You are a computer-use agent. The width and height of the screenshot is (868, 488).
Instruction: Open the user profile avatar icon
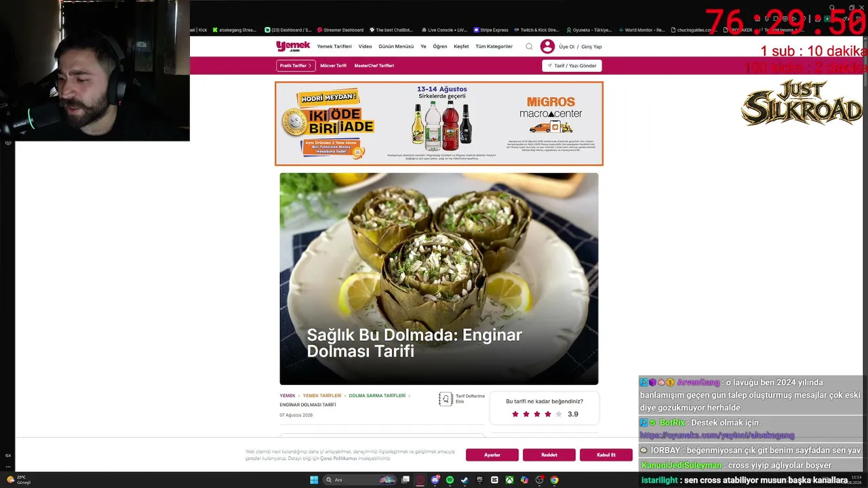[x=547, y=47]
